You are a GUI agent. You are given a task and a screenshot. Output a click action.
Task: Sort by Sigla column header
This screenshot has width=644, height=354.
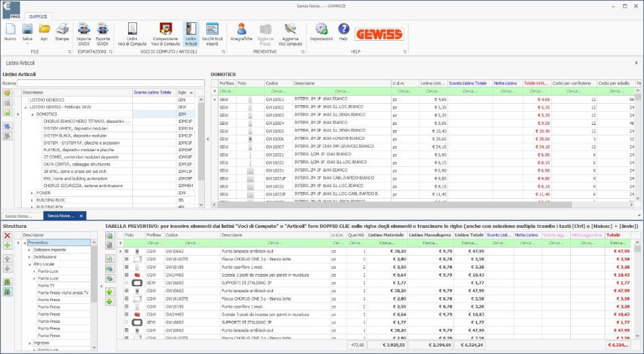(185, 92)
